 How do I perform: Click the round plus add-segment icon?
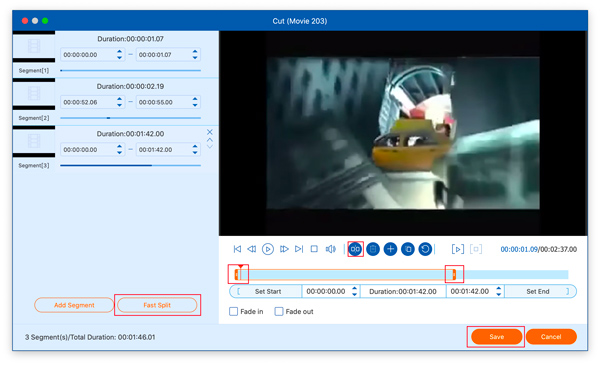point(390,249)
